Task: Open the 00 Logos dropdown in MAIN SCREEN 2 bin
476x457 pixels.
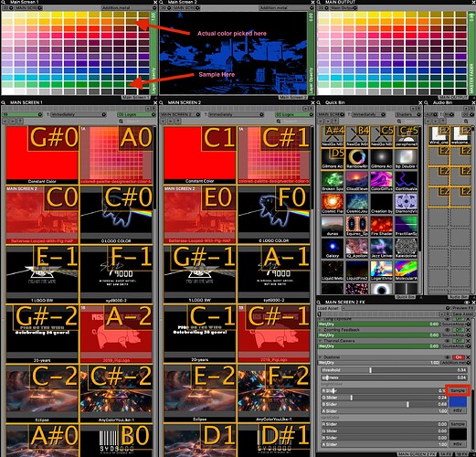Action: point(294,114)
